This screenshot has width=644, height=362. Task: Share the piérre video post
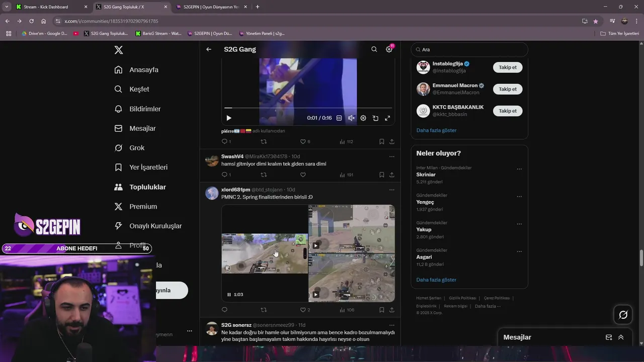coord(392,142)
